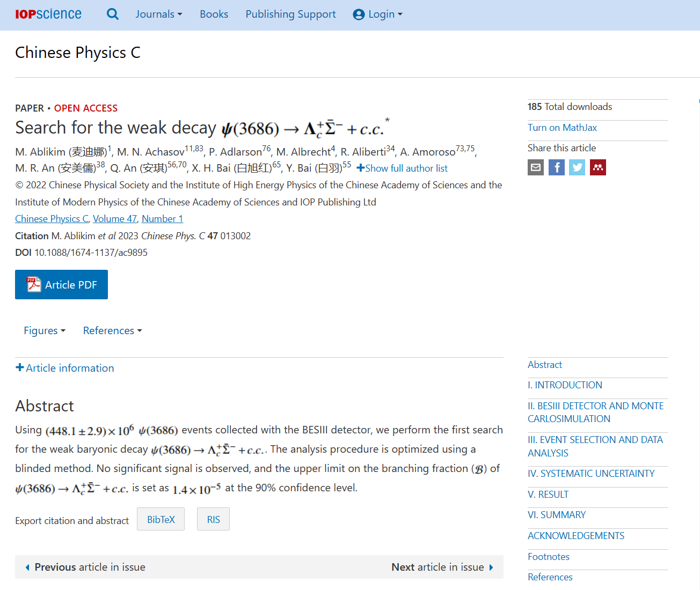Viewport: 700px width, 590px height.
Task: Click the IOPscience logo
Action: tap(48, 14)
